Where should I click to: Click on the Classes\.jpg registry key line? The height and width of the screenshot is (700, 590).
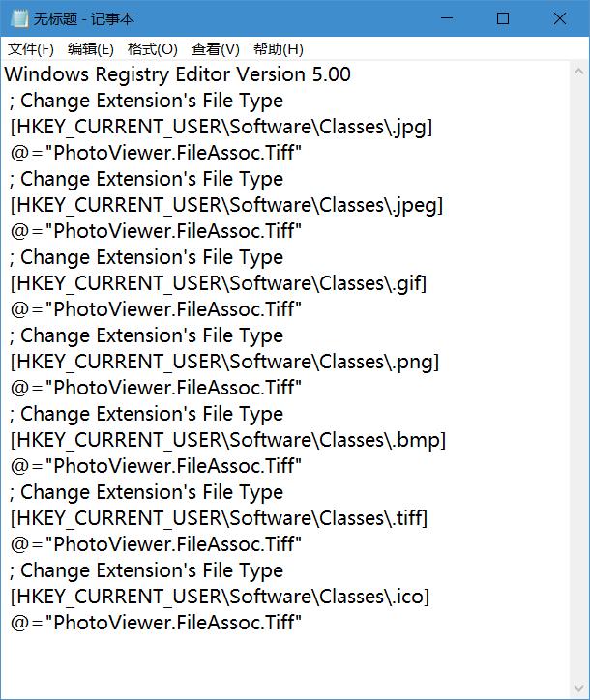click(221, 127)
